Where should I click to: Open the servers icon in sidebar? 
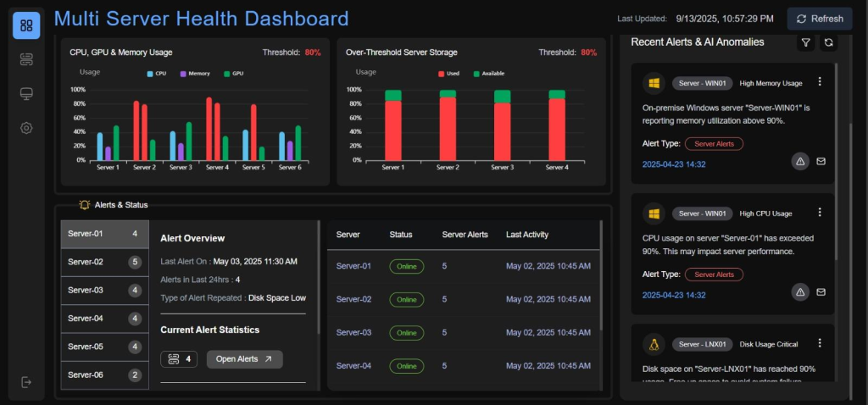coord(26,60)
